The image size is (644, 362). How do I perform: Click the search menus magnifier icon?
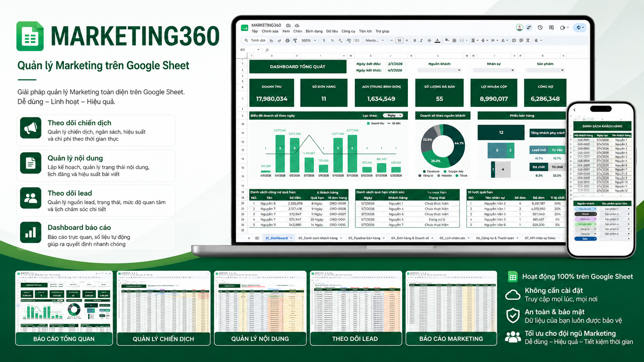(246, 40)
